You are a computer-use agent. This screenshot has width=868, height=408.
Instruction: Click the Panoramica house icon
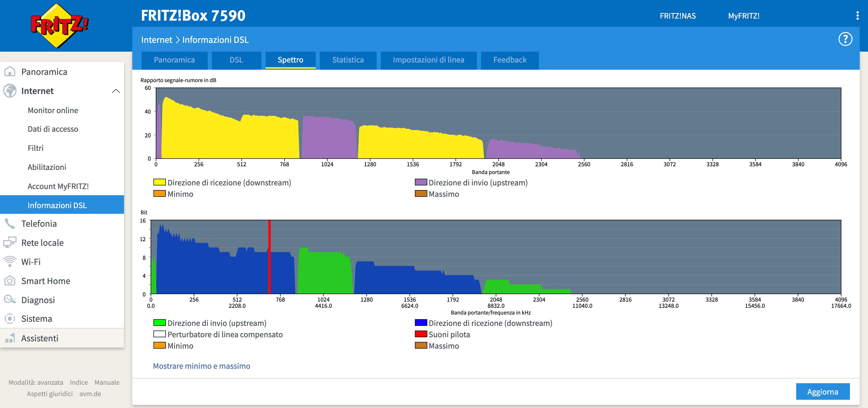(x=10, y=72)
